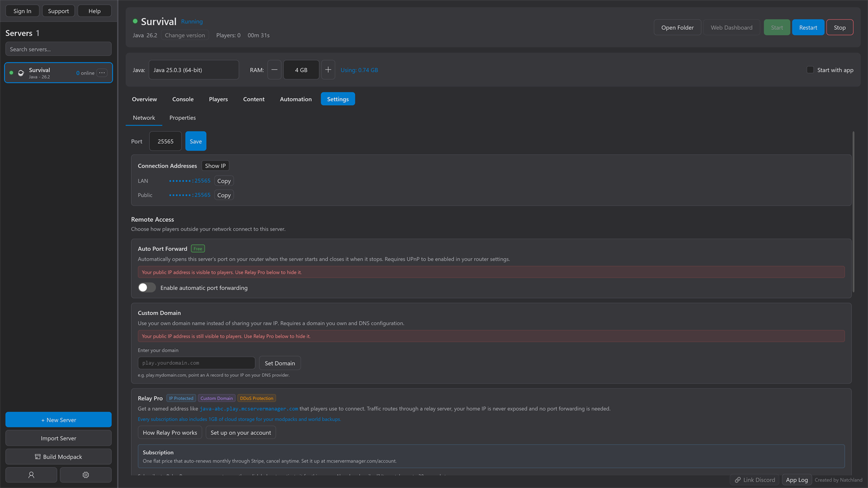Viewport: 868px width, 488px height.
Task: Switch to the Network sub-tab
Action: coord(144,118)
